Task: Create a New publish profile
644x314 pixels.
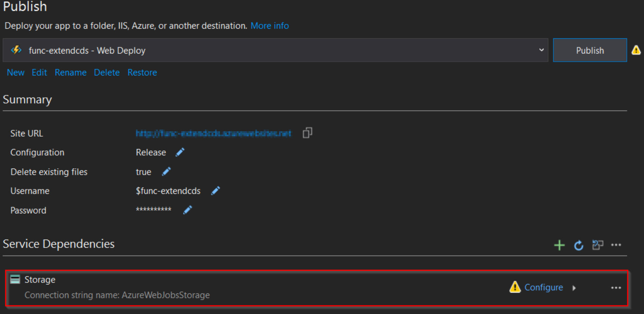Action: point(15,73)
